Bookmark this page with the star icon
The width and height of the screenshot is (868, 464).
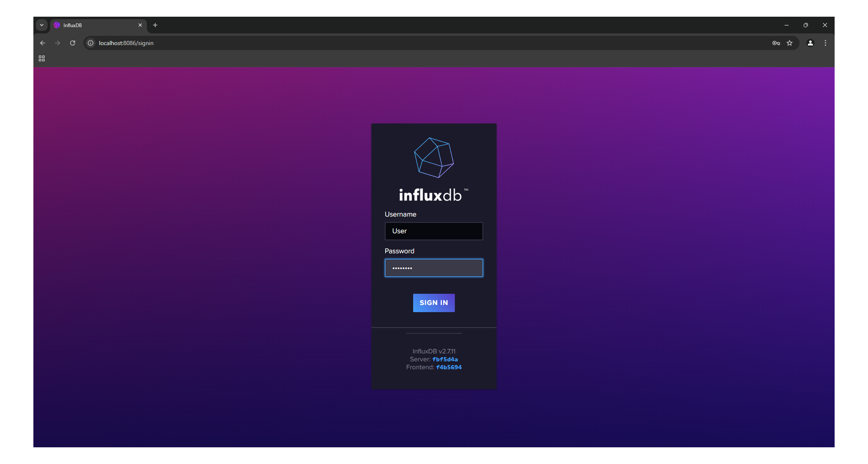pyautogui.click(x=790, y=43)
